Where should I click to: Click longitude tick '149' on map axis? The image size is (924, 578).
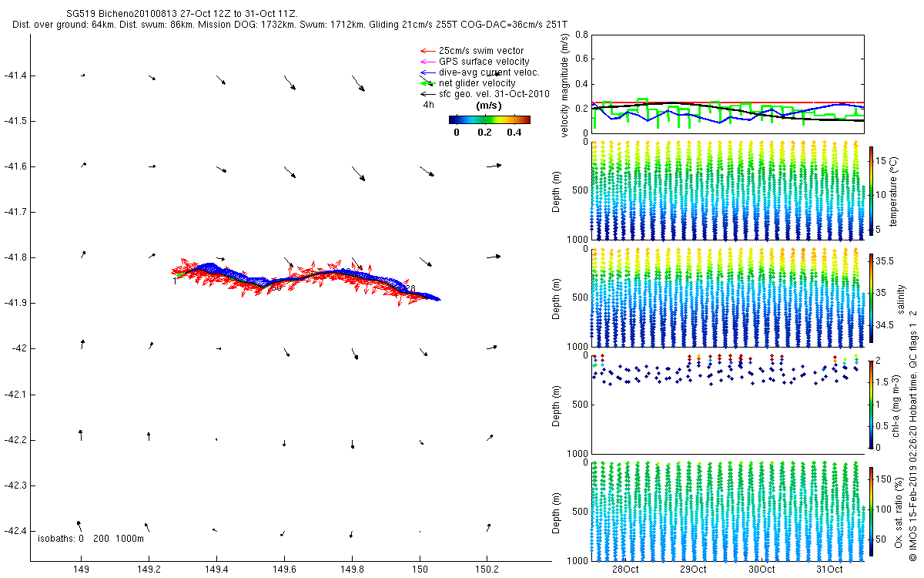[x=82, y=570]
